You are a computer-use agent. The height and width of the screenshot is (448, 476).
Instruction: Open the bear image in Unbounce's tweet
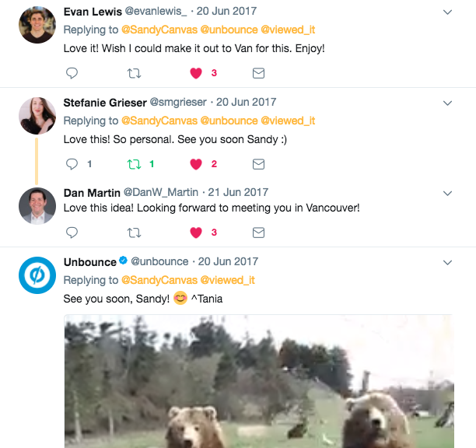[258, 381]
